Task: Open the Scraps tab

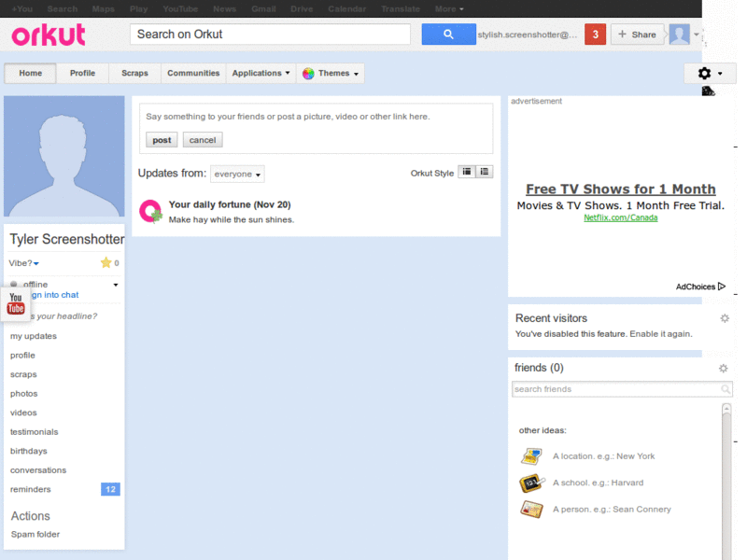Action: click(134, 74)
